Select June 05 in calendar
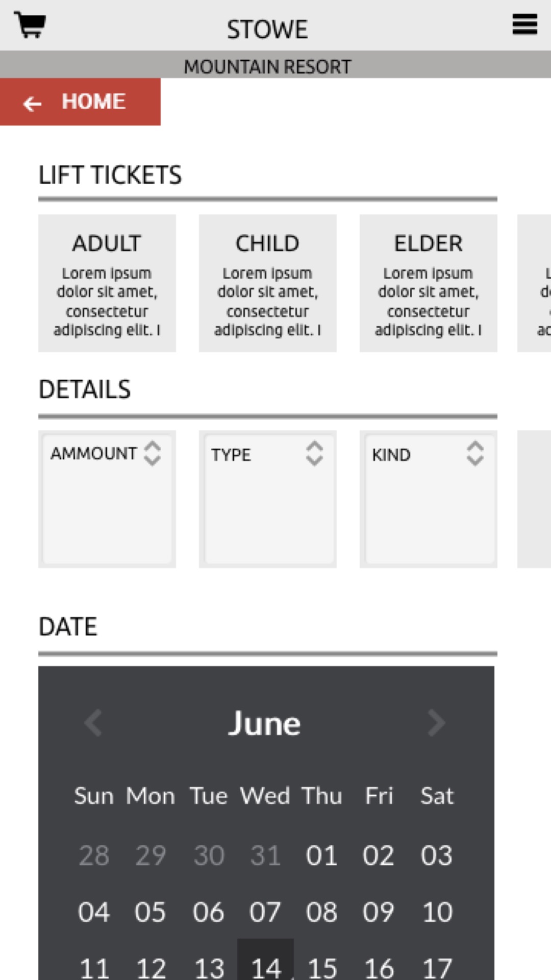The height and width of the screenshot is (980, 551). [x=150, y=912]
